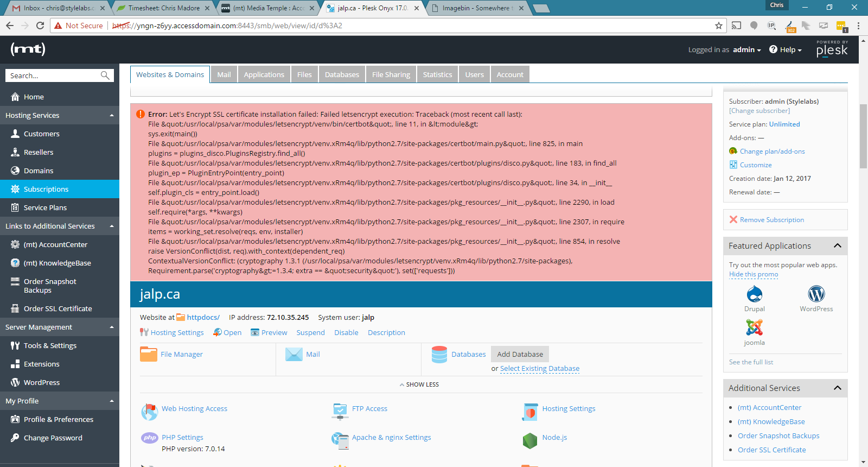Click the Service Plans icon

click(15, 207)
